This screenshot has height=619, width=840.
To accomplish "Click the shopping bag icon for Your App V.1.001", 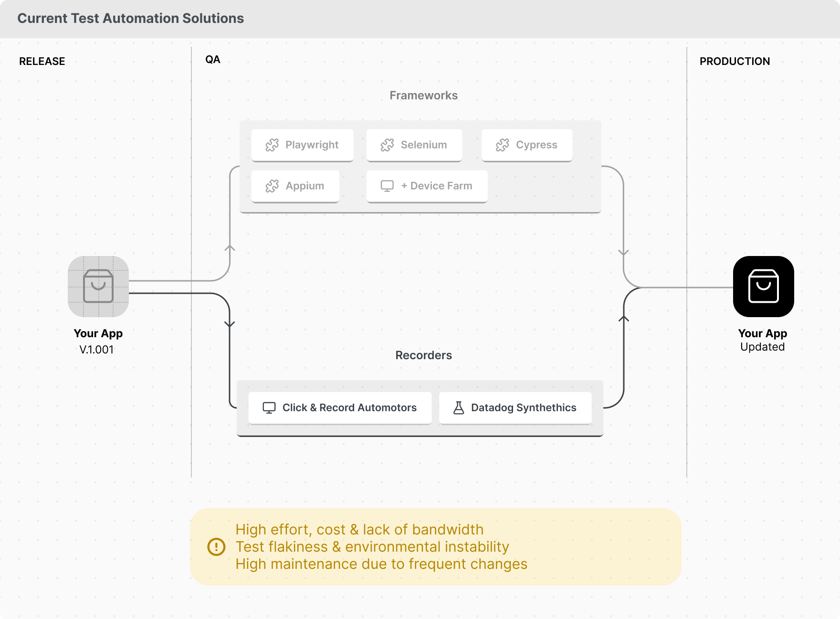I will pyautogui.click(x=98, y=287).
